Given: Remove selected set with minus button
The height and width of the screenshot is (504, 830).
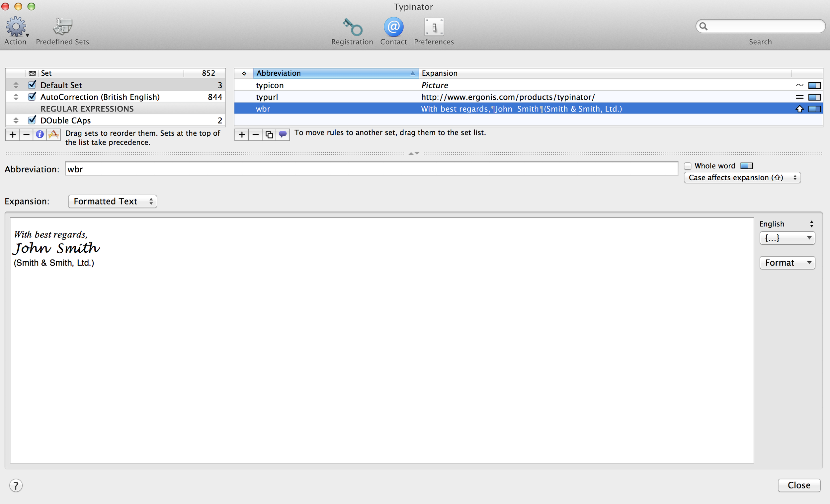Looking at the screenshot, I should [26, 135].
